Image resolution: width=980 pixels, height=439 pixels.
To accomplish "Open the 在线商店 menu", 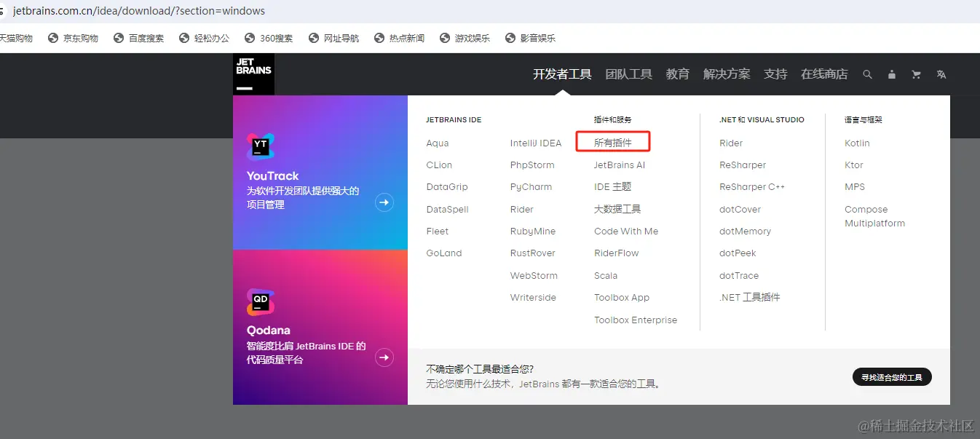I will 824,74.
